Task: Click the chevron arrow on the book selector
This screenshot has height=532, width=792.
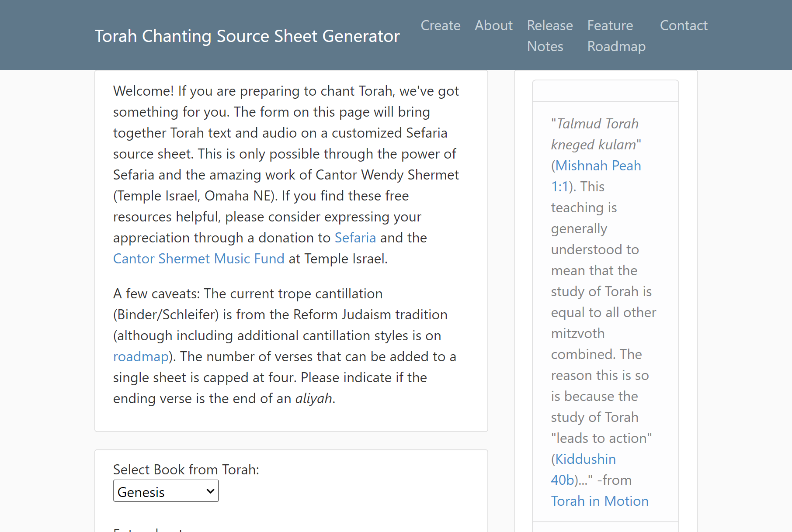Action: [x=210, y=491]
